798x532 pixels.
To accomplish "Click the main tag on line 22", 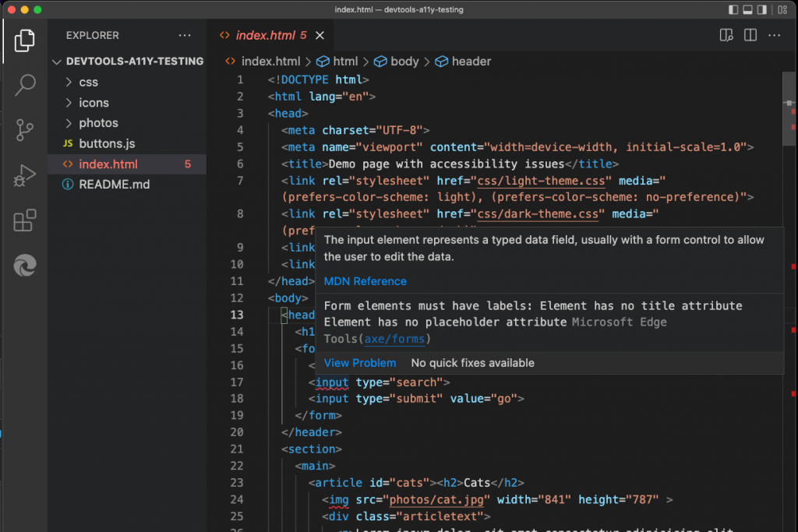I will [315, 466].
